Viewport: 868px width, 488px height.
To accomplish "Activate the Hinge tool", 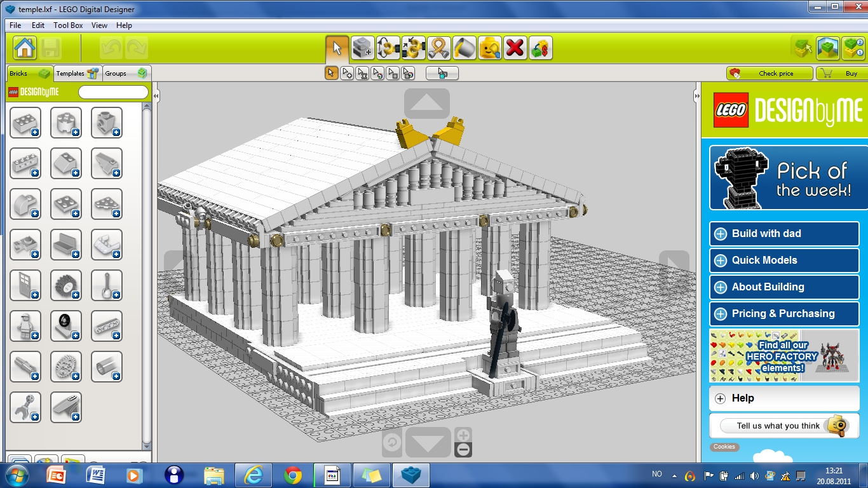I will coord(388,48).
